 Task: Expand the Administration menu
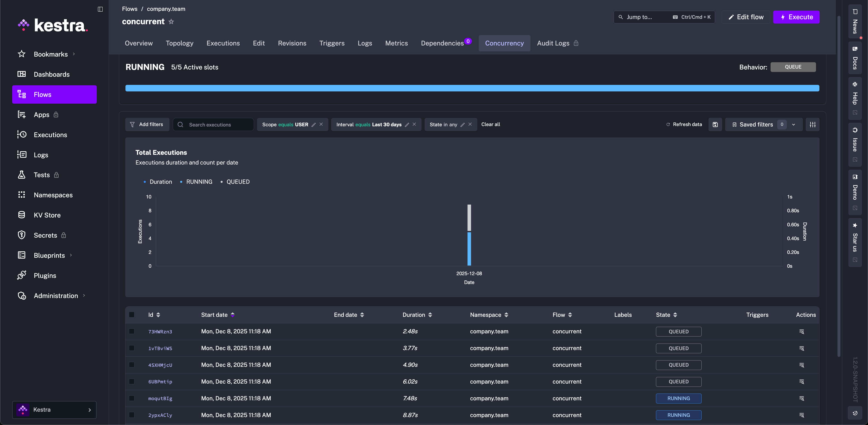click(56, 296)
